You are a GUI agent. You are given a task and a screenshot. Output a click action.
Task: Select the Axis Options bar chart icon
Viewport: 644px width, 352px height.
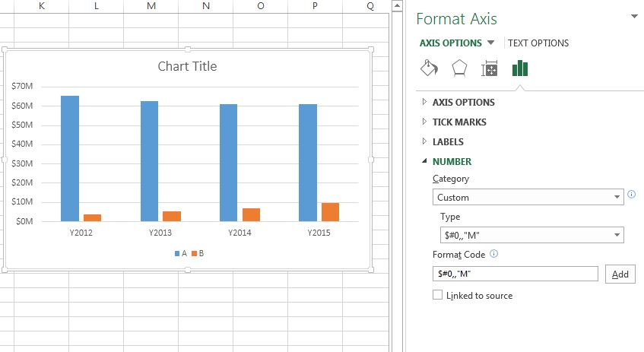pos(520,68)
